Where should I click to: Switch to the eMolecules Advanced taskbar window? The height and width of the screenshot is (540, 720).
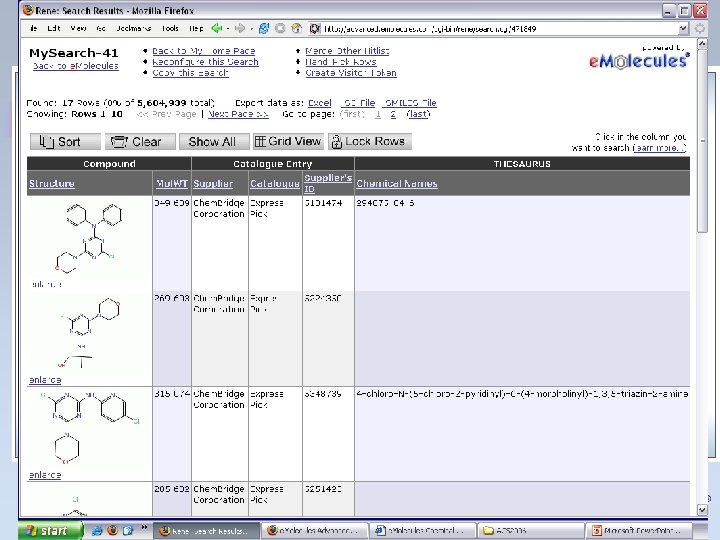tap(315, 531)
